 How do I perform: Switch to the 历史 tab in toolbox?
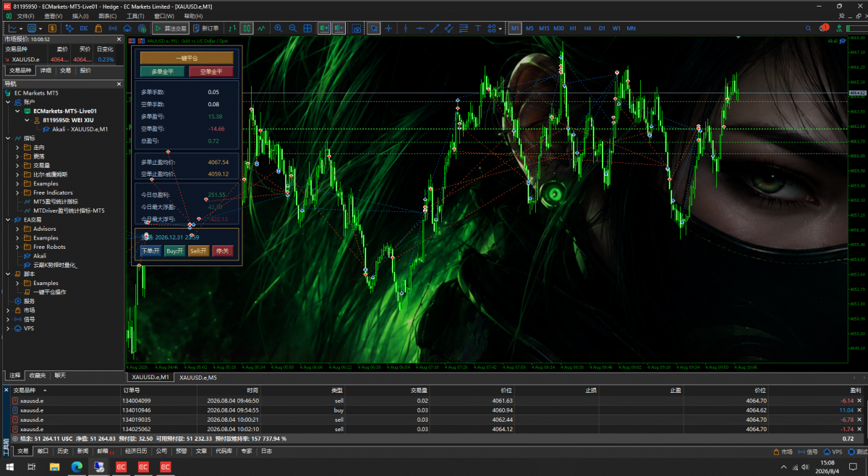pos(62,451)
